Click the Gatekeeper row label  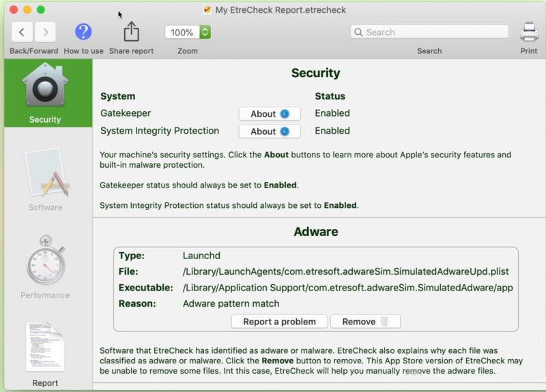[126, 113]
